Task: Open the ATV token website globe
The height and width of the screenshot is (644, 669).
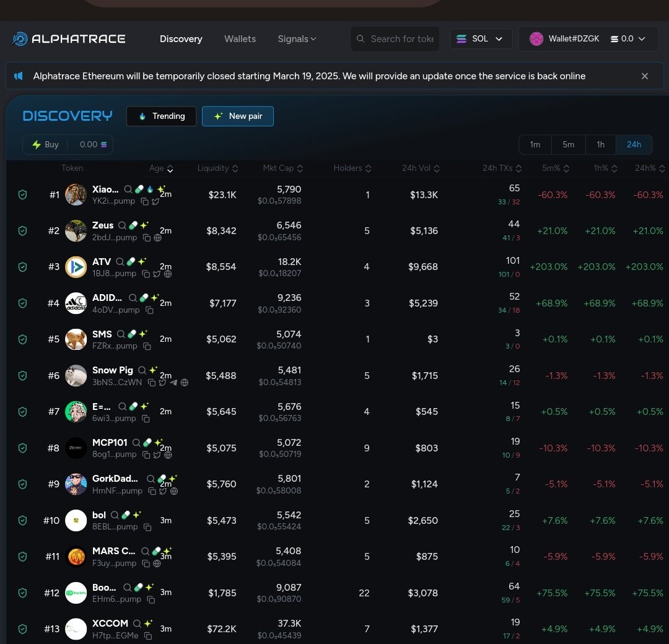Action: coord(168,274)
